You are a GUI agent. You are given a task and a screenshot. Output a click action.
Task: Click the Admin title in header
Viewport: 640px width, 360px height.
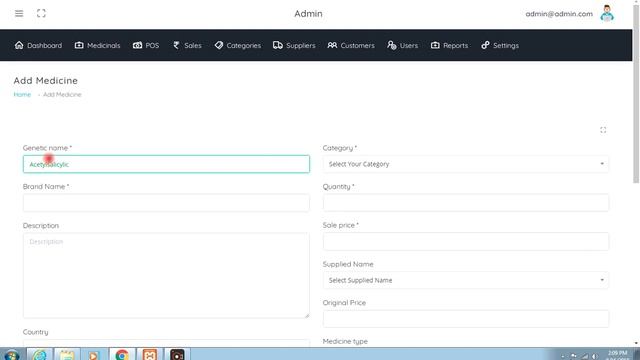(x=308, y=13)
